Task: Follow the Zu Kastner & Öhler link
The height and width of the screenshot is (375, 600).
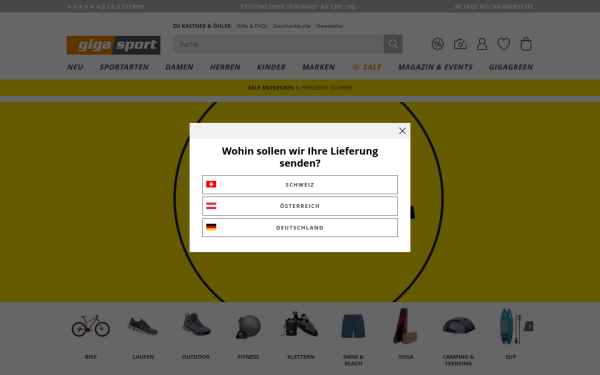Action: [202, 26]
